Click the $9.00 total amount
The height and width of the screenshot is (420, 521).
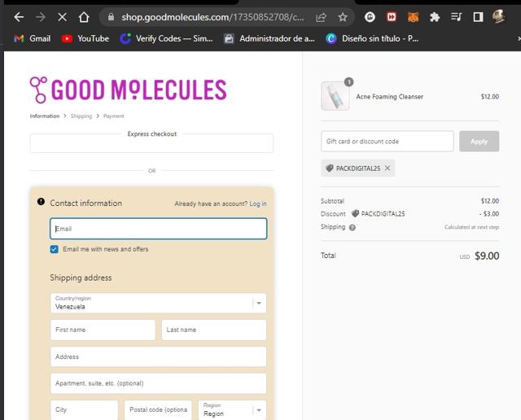click(x=487, y=256)
